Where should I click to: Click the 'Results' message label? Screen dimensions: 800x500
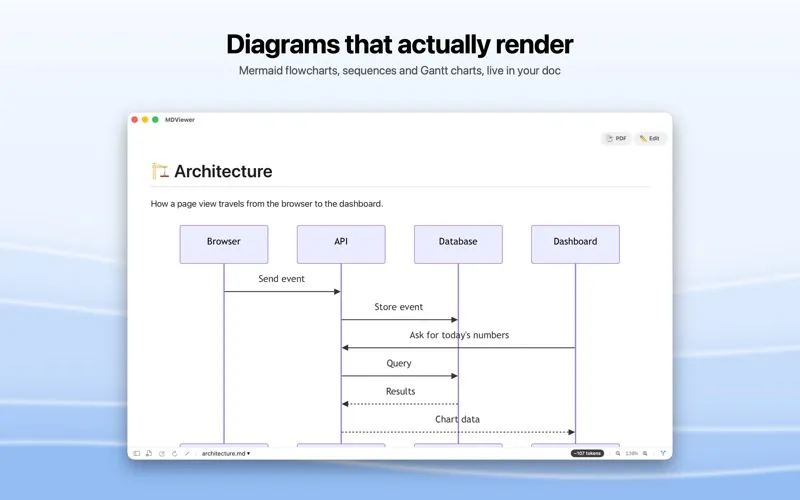(401, 391)
